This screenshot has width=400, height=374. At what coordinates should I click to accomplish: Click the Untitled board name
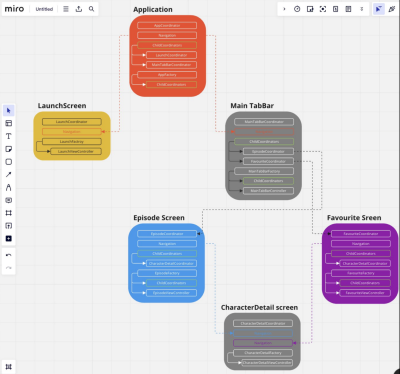pyautogui.click(x=44, y=9)
